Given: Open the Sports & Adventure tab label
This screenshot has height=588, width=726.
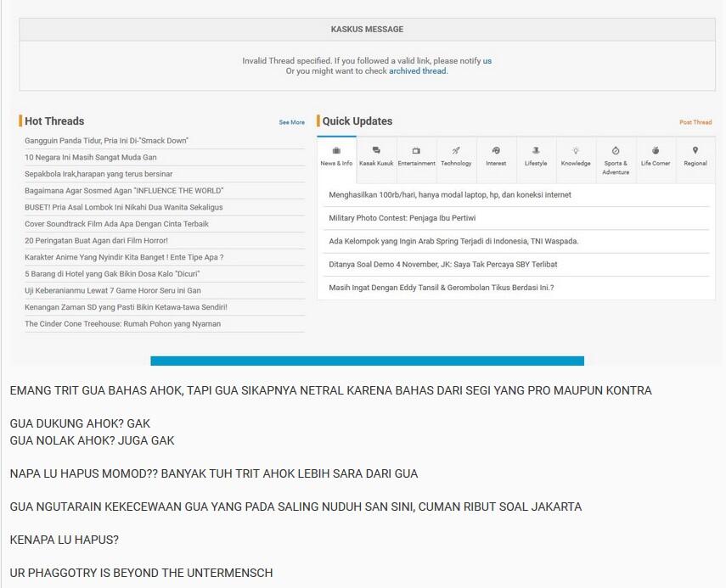Looking at the screenshot, I should pos(616,167).
